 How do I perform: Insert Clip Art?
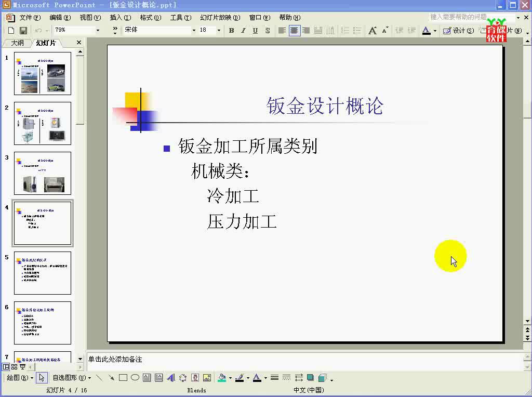(195, 378)
